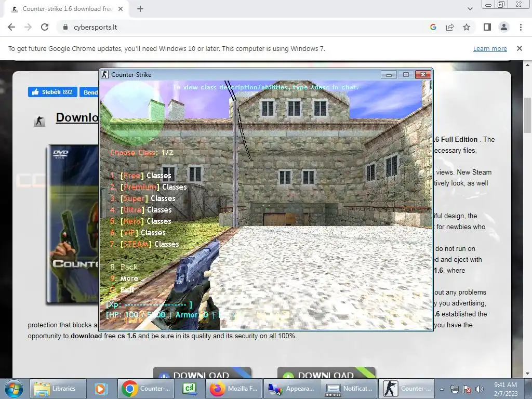Click the page's vertical scrollbar thumb

[x=527, y=115]
